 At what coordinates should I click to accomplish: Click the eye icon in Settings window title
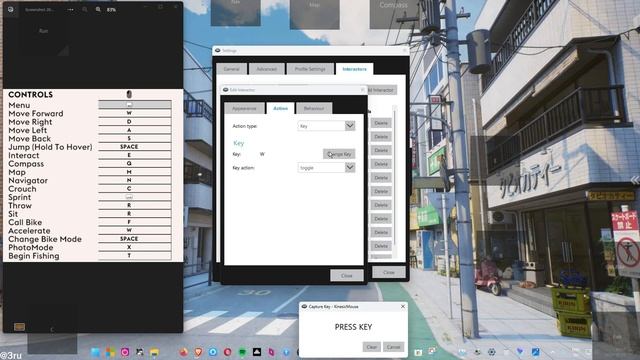218,51
